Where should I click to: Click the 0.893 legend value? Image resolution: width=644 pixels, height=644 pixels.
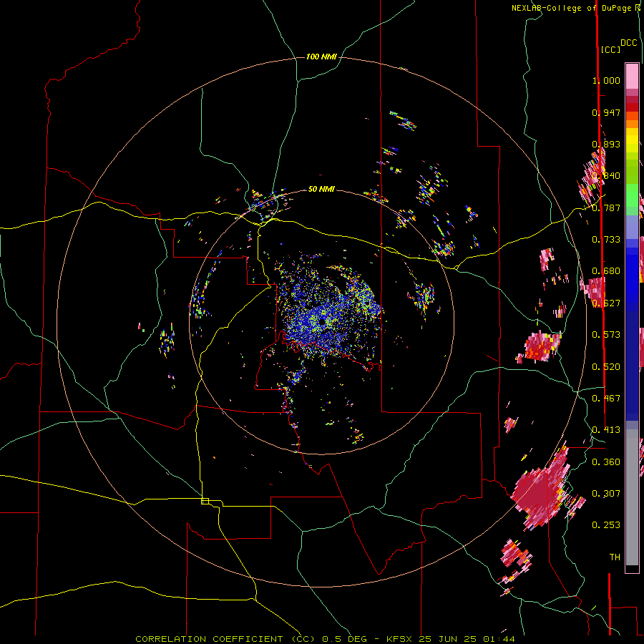(x=606, y=144)
